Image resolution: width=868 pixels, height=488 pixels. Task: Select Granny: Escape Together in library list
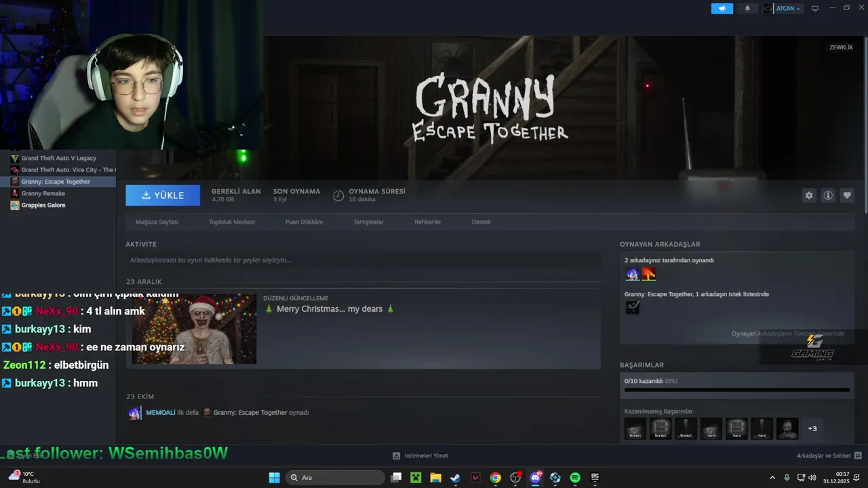pos(58,182)
